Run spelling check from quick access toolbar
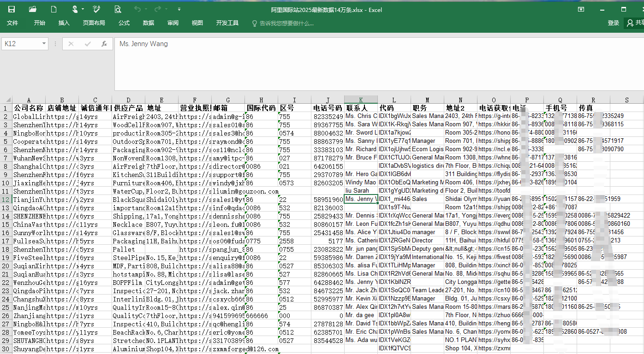Image resolution: width=644 pixels, height=354 pixels. click(96, 9)
